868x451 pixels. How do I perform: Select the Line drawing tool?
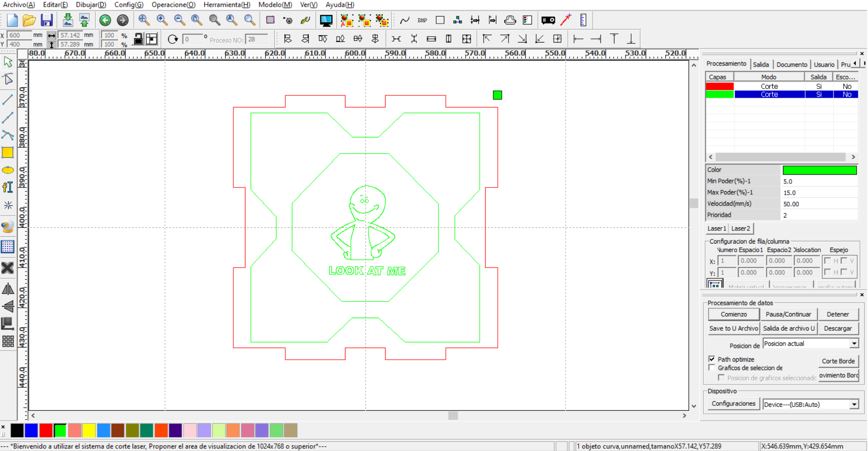click(8, 99)
